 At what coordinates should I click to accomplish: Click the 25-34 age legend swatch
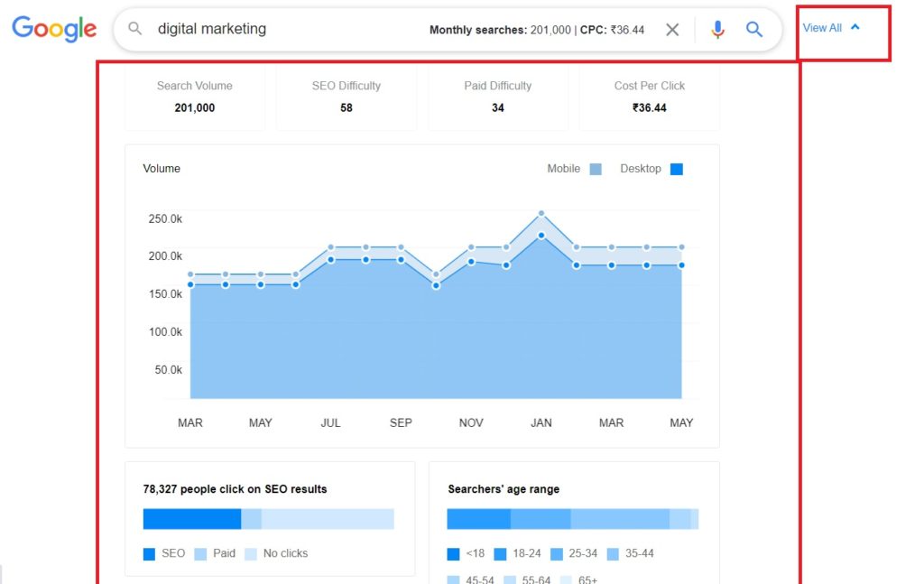[556, 554]
